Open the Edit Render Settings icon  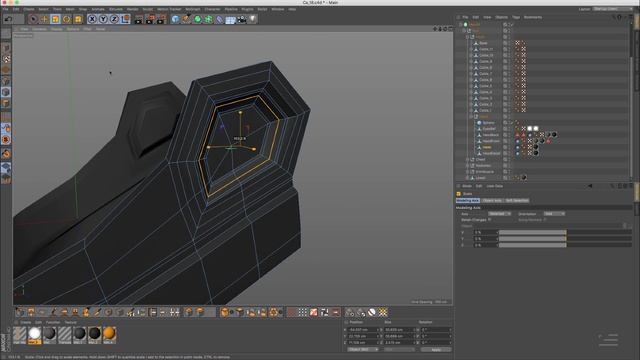161,19
